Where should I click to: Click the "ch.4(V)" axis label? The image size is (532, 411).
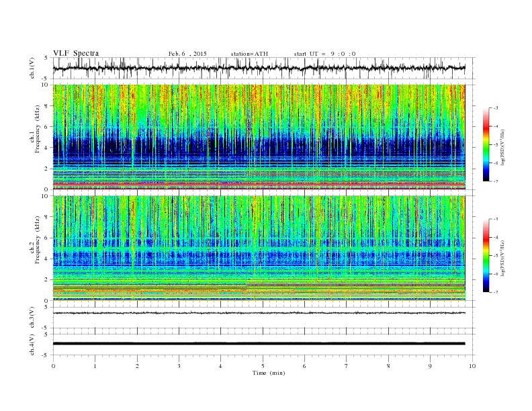click(32, 345)
